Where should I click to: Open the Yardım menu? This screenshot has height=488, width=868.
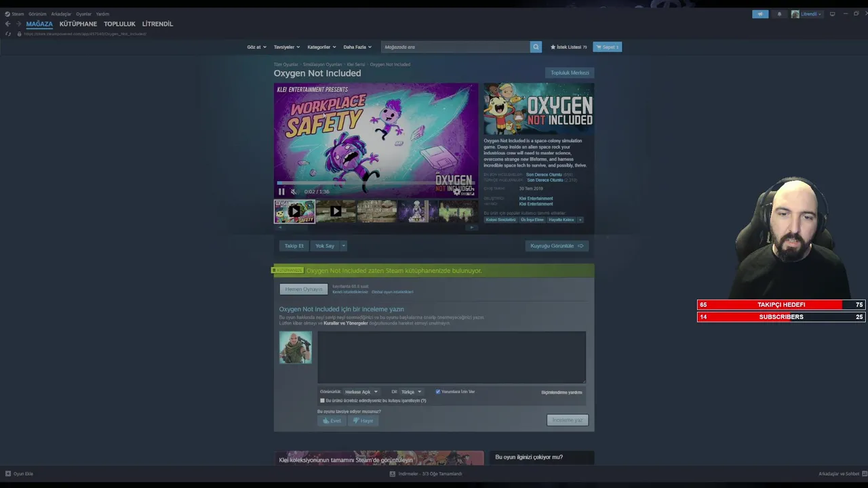102,14
